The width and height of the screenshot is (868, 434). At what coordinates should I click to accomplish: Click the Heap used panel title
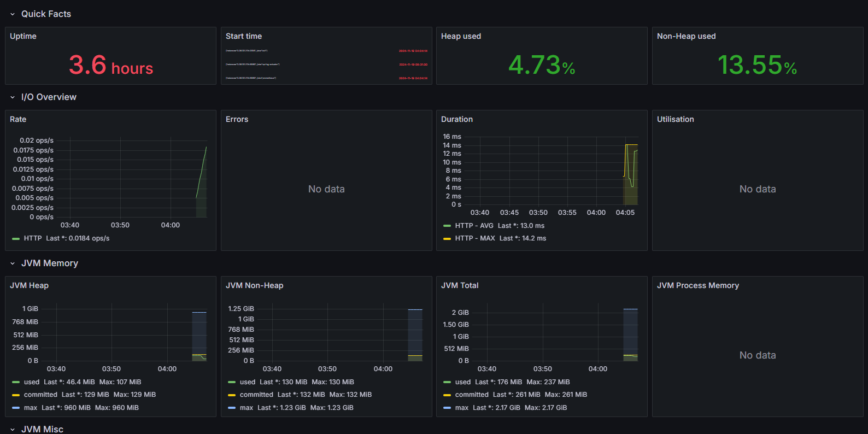tap(461, 36)
